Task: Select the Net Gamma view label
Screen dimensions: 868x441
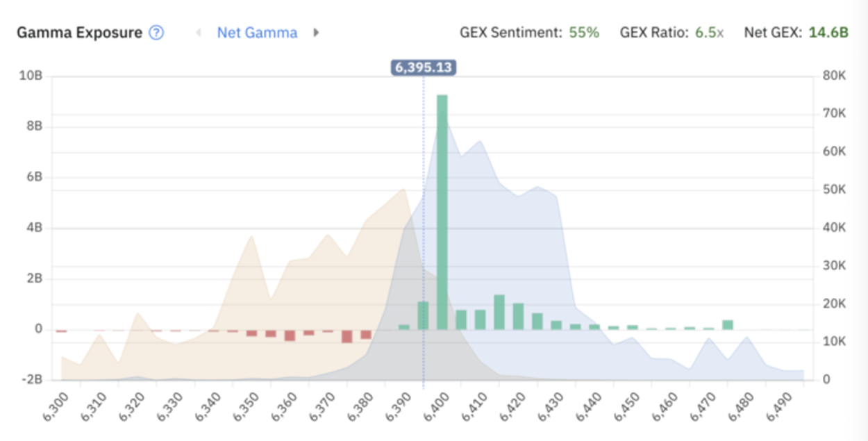Action: (x=257, y=33)
